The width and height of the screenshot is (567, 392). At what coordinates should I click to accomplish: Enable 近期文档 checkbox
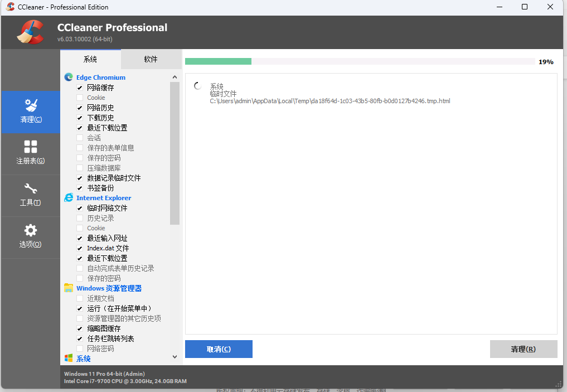[x=80, y=298]
